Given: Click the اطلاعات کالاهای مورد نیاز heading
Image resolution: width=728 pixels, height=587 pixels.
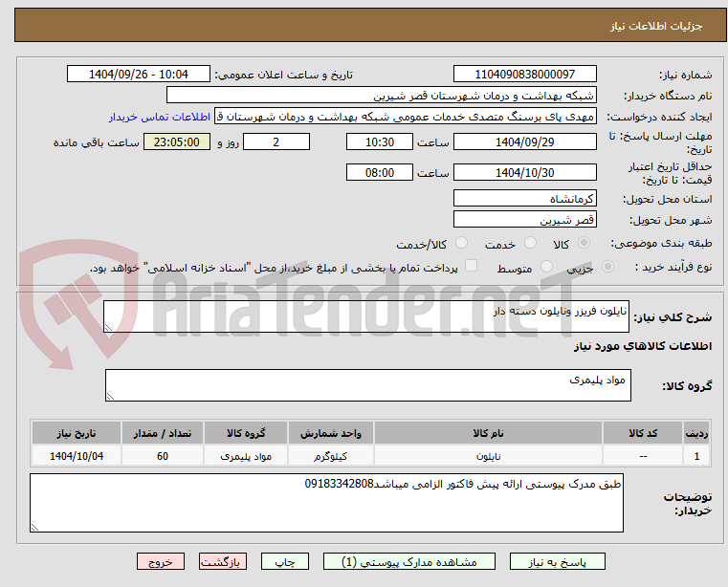Looking at the screenshot, I should [643, 346].
